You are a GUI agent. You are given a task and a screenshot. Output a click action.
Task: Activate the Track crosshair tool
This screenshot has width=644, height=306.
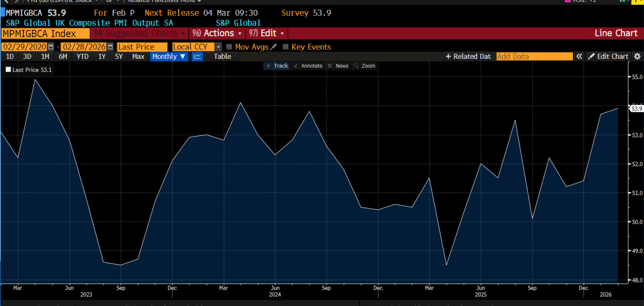pos(277,66)
